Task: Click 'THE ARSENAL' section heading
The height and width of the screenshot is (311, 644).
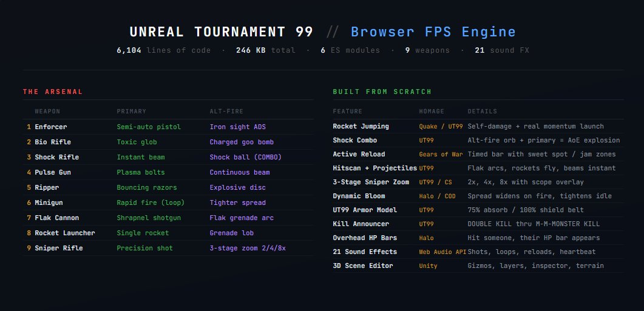Action: point(53,92)
